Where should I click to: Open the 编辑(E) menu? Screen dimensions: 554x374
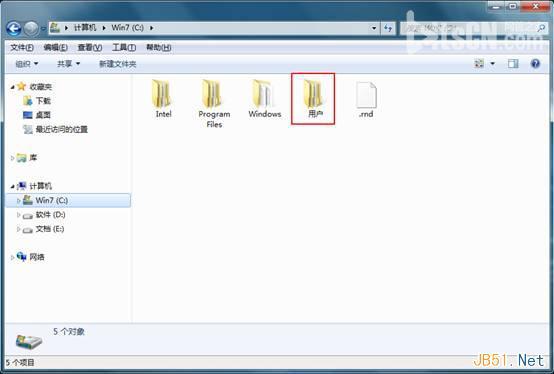(x=55, y=47)
